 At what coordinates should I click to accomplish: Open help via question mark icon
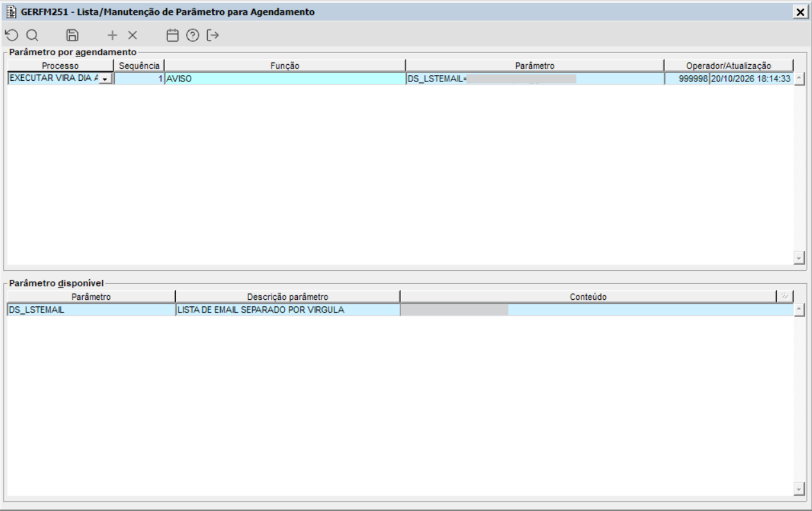193,35
